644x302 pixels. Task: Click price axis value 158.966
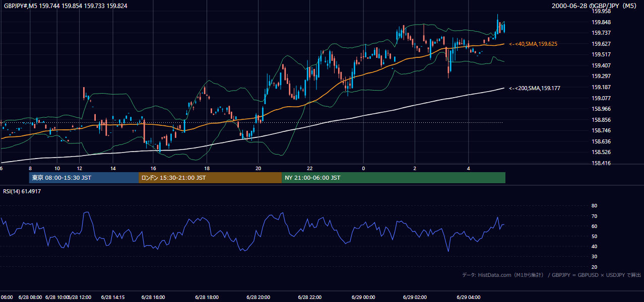coord(601,109)
